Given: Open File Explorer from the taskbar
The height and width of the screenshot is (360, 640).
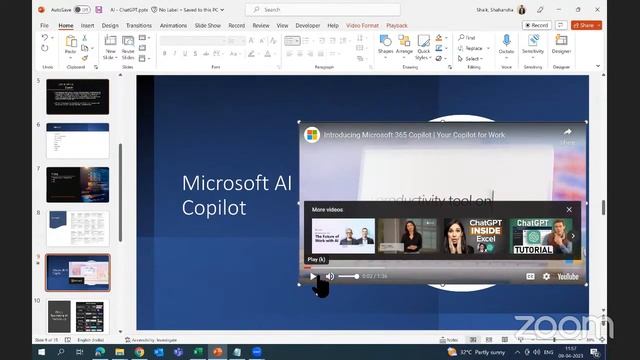Looking at the screenshot, I should click(x=119, y=352).
